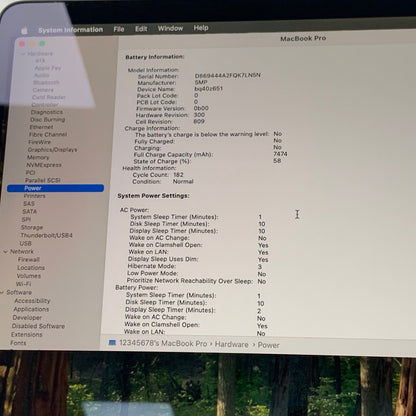Select Accessibility under Software
416x416 pixels.
pyautogui.click(x=32, y=301)
